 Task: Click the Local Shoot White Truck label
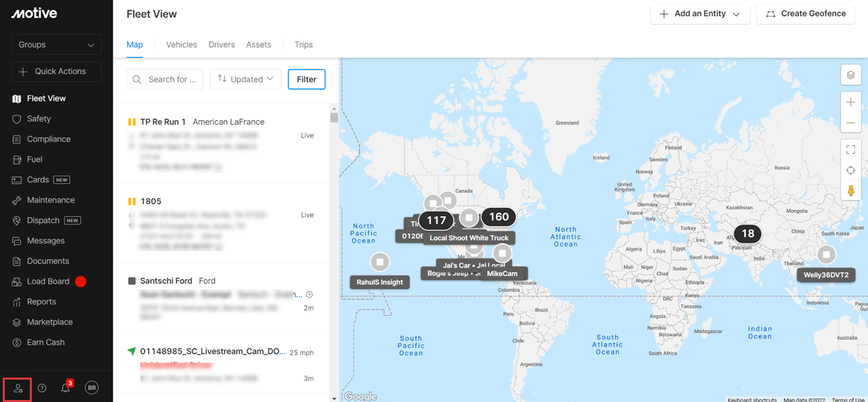click(469, 238)
